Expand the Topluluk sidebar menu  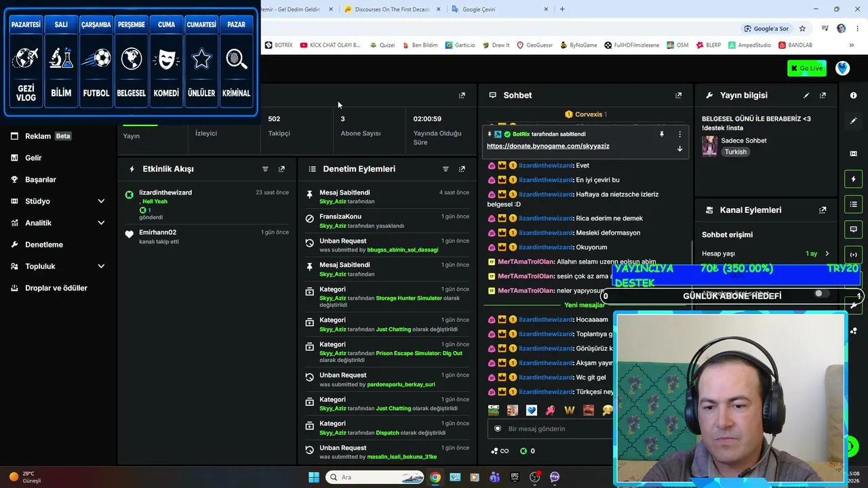tap(56, 266)
